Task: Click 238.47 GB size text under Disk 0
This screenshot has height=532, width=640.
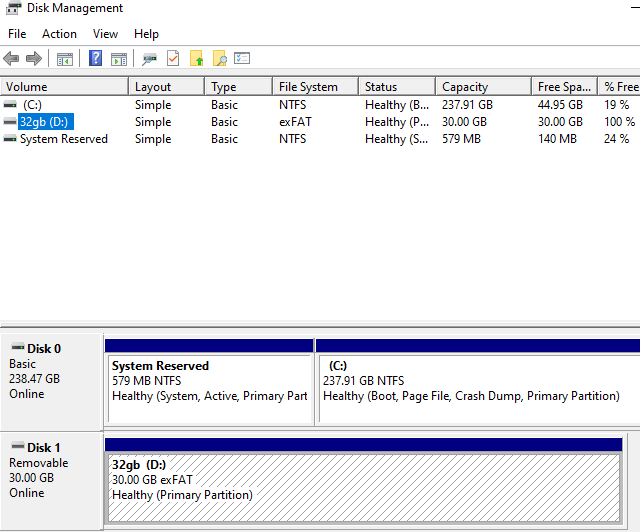Action: 34,378
